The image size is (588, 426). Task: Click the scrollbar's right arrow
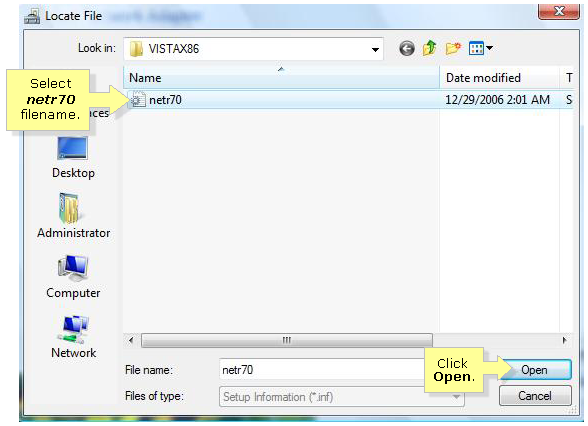[564, 340]
